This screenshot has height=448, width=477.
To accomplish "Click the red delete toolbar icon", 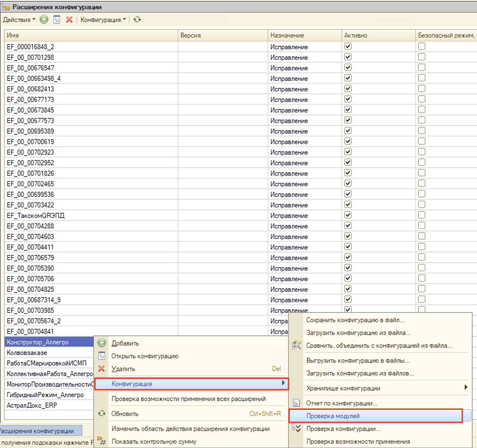I will [69, 19].
